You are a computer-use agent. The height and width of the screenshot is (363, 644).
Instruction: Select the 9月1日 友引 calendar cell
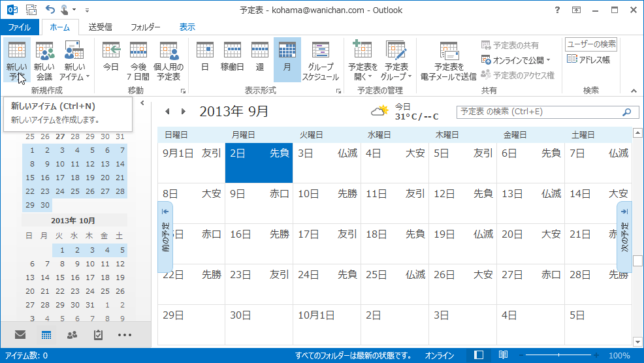[x=191, y=163]
